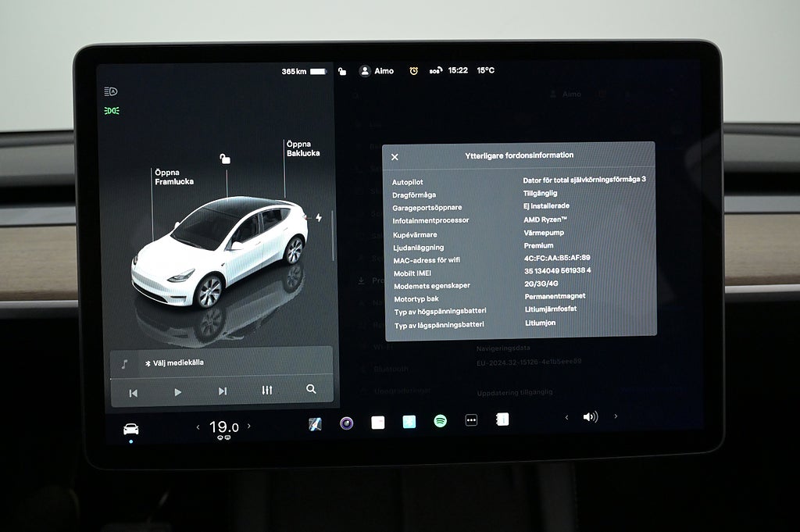Lower temperature with the left arrow
Image resolution: width=800 pixels, height=532 pixels.
[198, 427]
